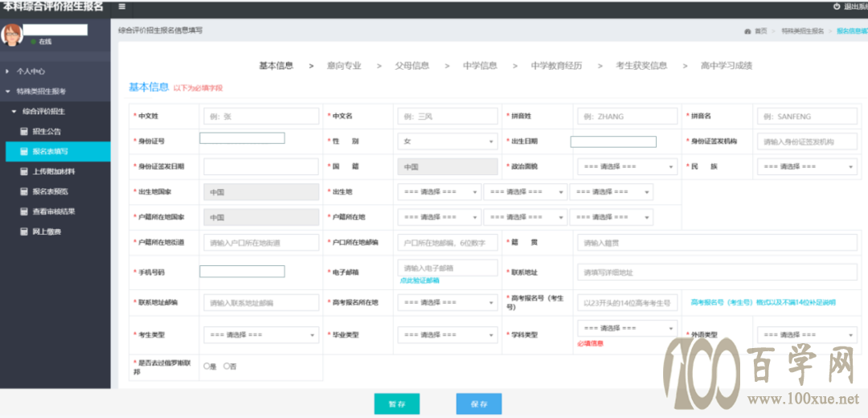Click 特殊类招生报名 breadcrumb link
868x418 pixels.
click(x=803, y=31)
